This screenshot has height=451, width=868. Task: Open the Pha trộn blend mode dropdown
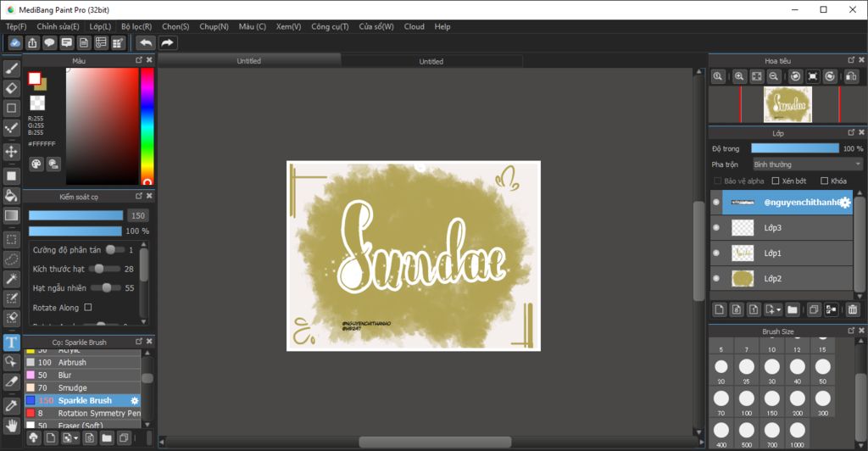807,164
